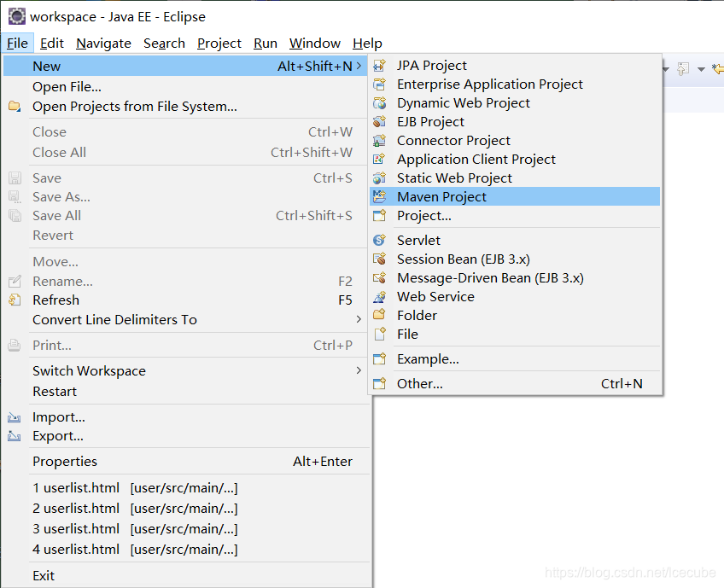Click the generic Project... icon
The width and height of the screenshot is (724, 588).
point(380,216)
